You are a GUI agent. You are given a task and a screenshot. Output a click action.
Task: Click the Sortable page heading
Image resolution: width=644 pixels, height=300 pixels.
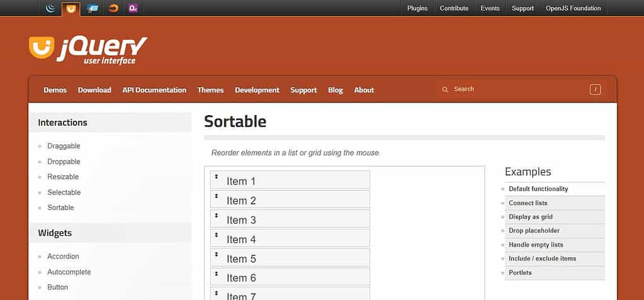[235, 121]
